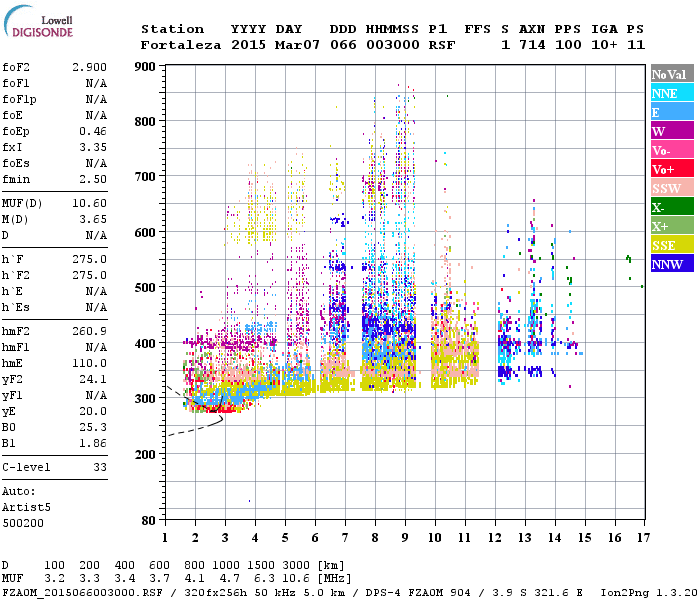This screenshot has width=700, height=600.
Task: Select the yellow SSE legend entry
Action: pyautogui.click(x=670, y=245)
